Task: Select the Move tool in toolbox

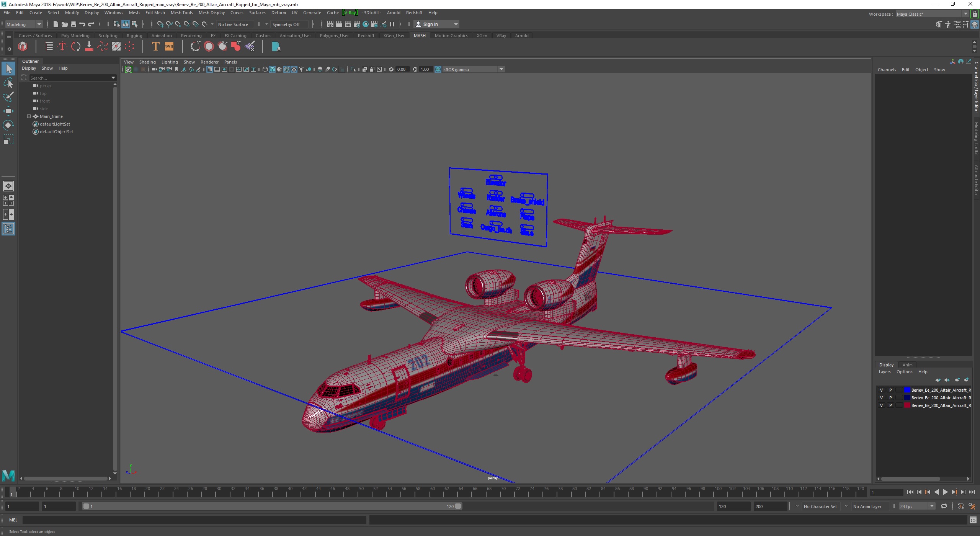Action: (x=8, y=111)
